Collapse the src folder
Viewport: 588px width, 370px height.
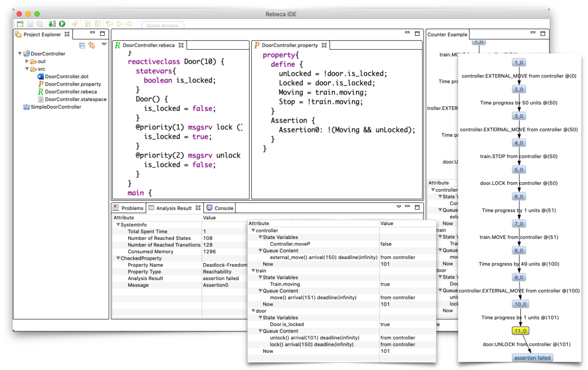coord(27,69)
